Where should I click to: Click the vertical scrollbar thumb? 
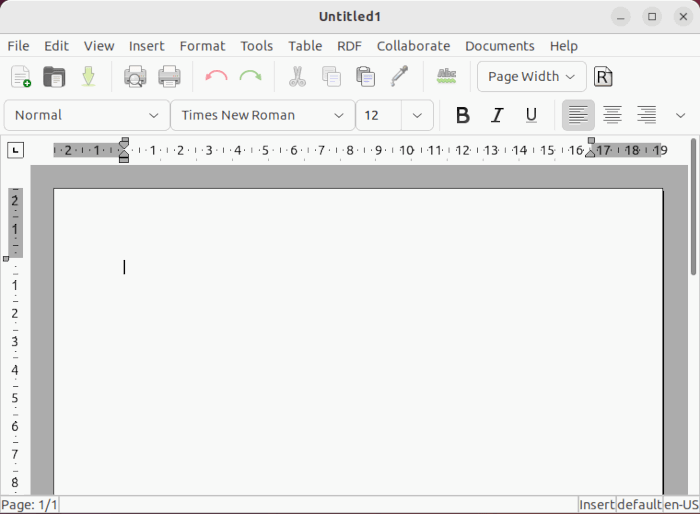693,207
